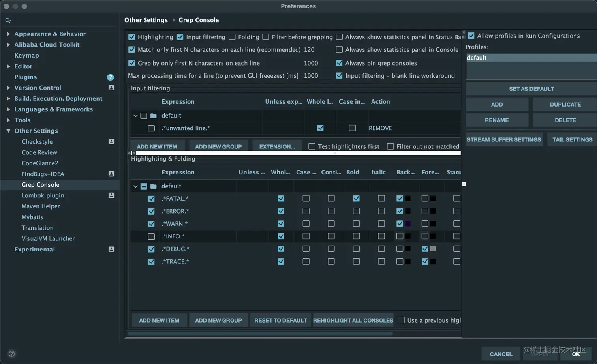This screenshot has height=364, width=597.
Task: Open the Maven Helper settings
Action: pyautogui.click(x=41, y=206)
